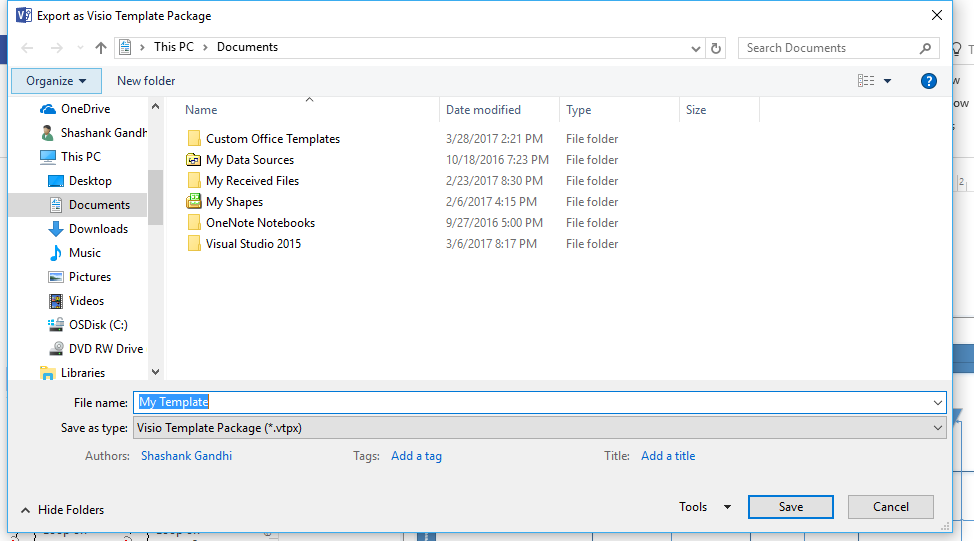Click Add a title link
Viewport: 974px width, 541px height.
pyautogui.click(x=668, y=456)
